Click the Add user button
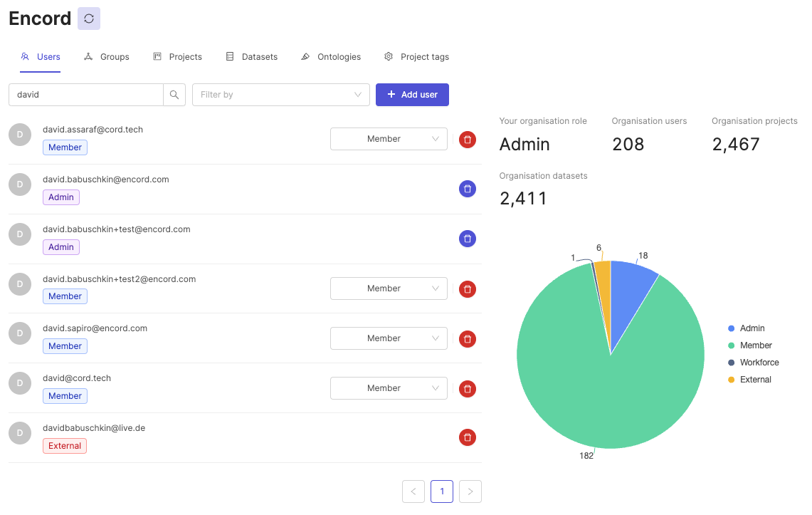The image size is (812, 515). (x=412, y=95)
